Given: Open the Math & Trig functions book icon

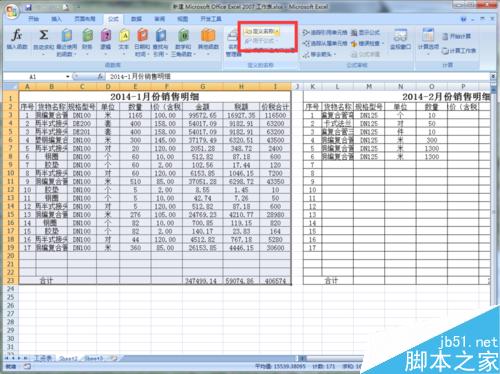Looking at the screenshot, I should 183,35.
